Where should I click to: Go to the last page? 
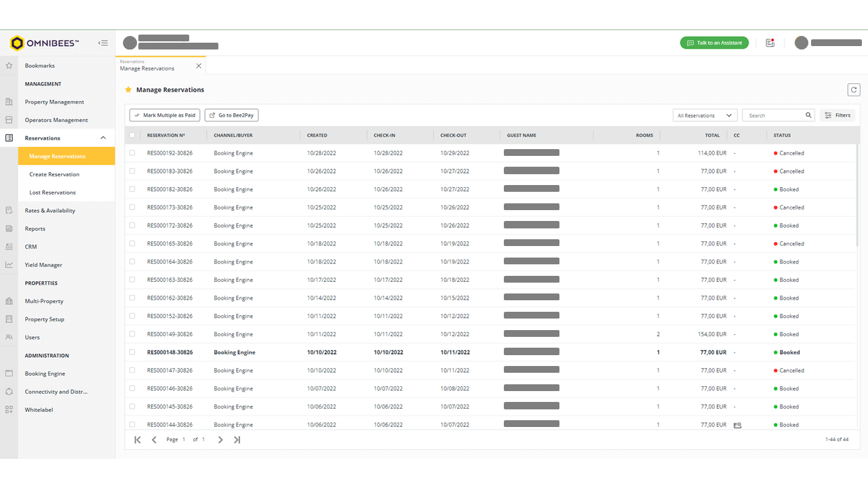coord(237,440)
